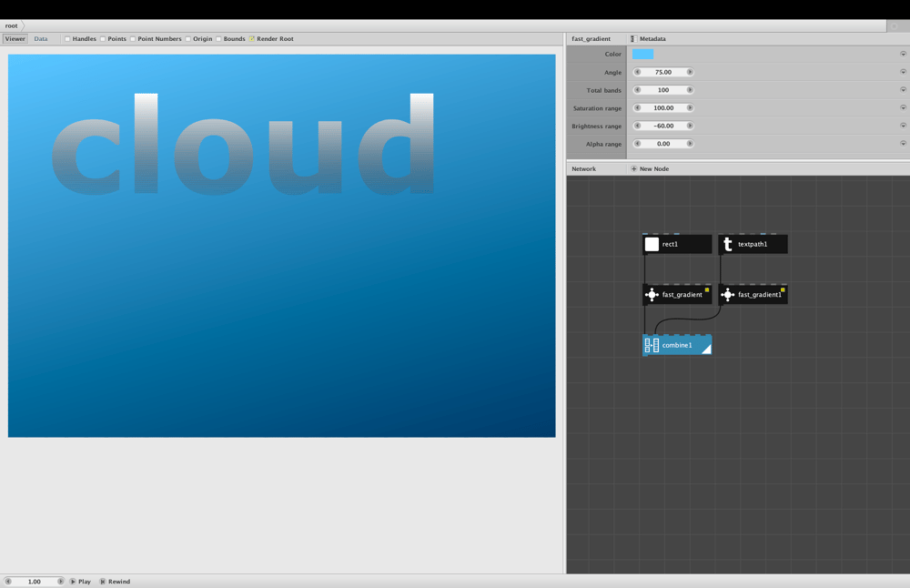Decrease Alpha range with left arrow
This screenshot has width=910, height=588.
point(637,144)
